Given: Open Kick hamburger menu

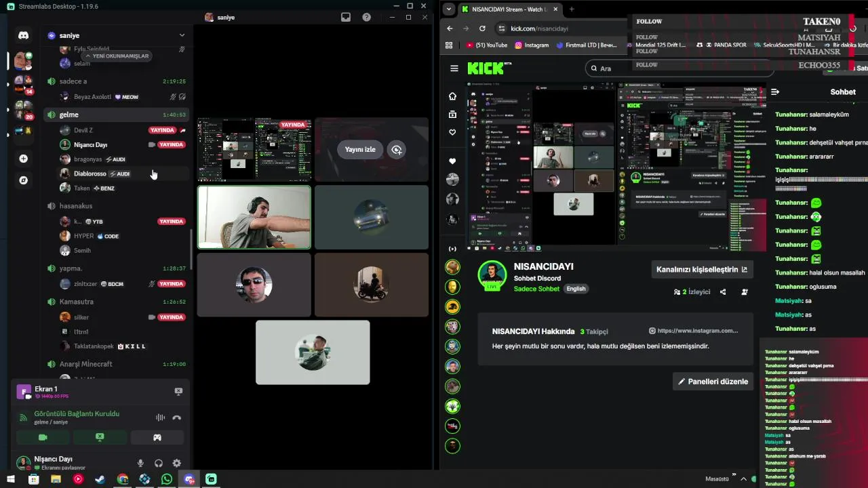Looking at the screenshot, I should tap(454, 68).
